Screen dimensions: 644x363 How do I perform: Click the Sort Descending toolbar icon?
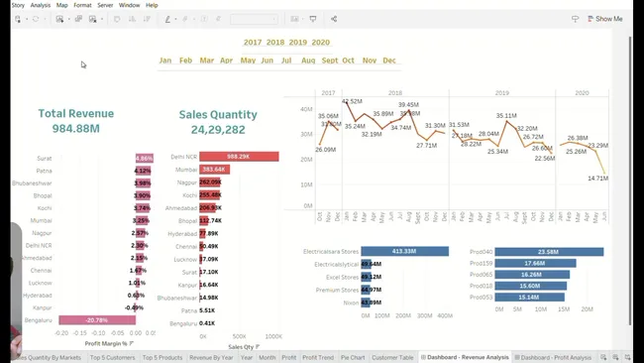(147, 19)
